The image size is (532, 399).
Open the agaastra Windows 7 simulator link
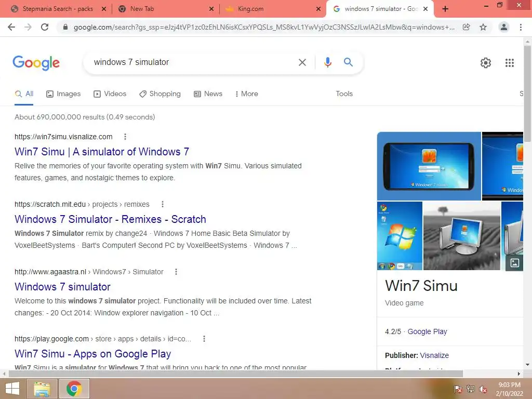62,287
